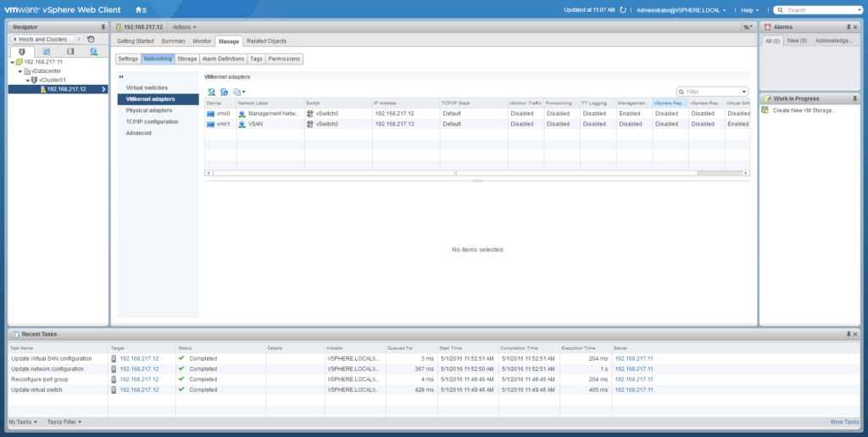Select Advanced in networking menu
The height and width of the screenshot is (437, 868).
158,133
